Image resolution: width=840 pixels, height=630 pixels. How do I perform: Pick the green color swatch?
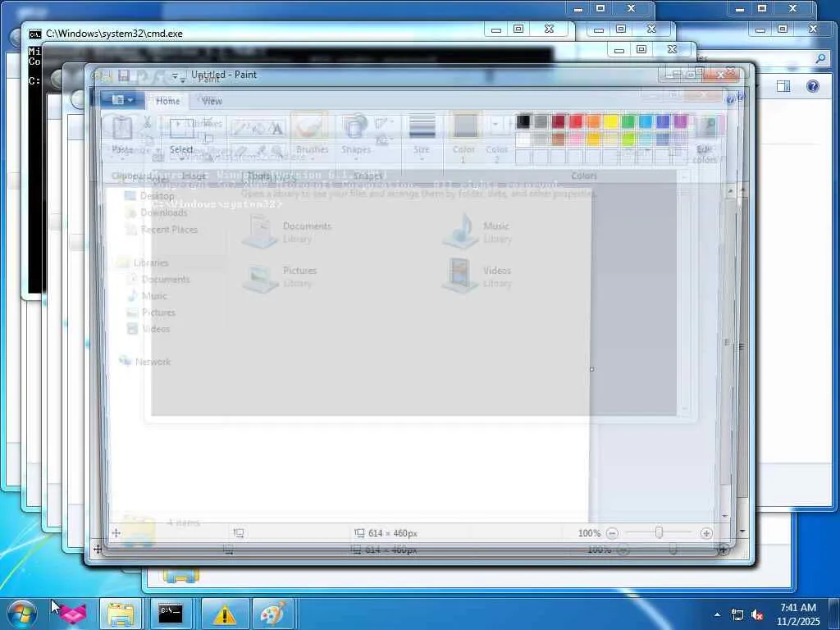(628, 121)
